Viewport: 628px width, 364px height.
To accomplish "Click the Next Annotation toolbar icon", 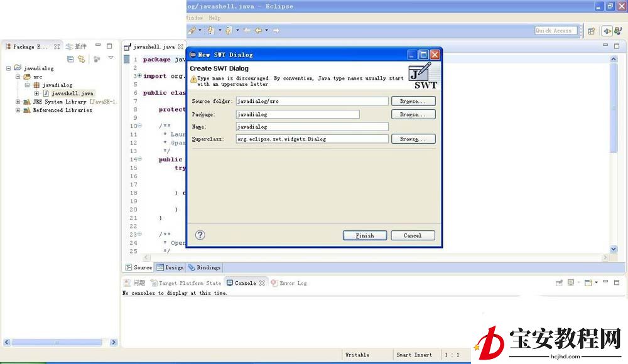I will coord(210,30).
